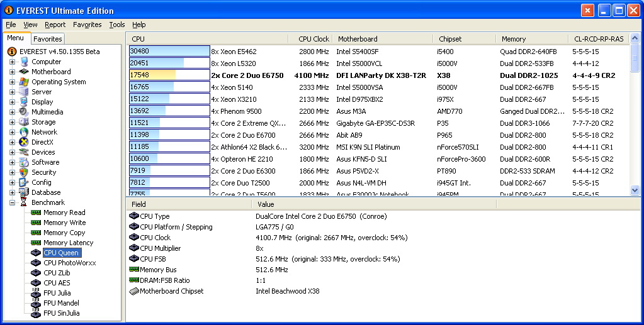Switch to the Menu tab
644x325 pixels.
pos(16,38)
